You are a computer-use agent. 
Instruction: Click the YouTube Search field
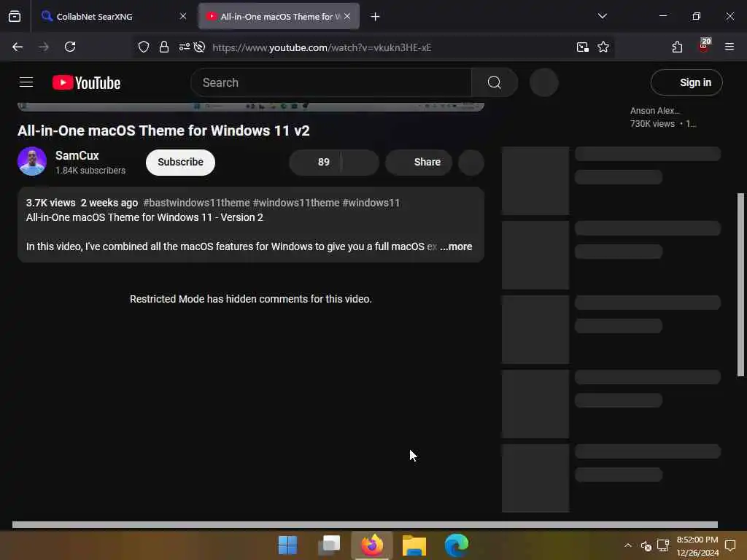(x=331, y=82)
